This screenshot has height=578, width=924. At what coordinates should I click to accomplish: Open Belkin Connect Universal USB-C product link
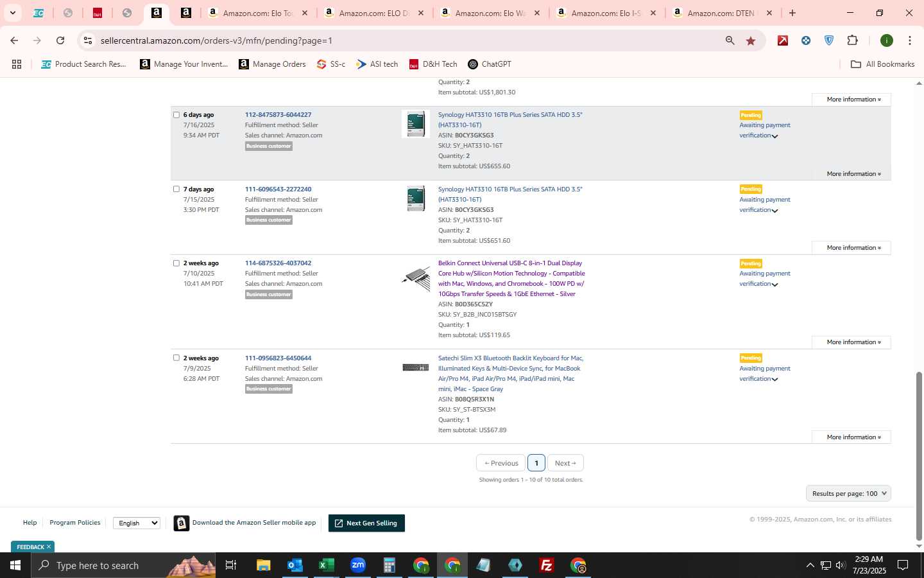pyautogui.click(x=511, y=279)
